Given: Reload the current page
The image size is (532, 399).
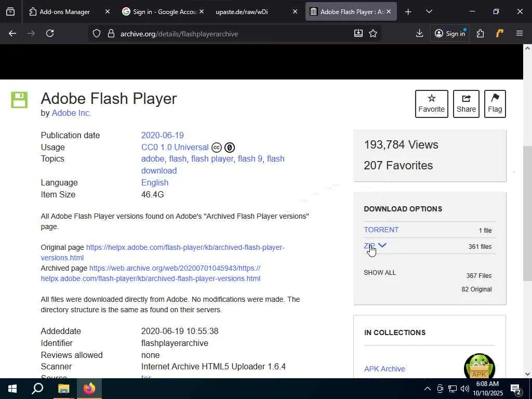Looking at the screenshot, I should 50,33.
